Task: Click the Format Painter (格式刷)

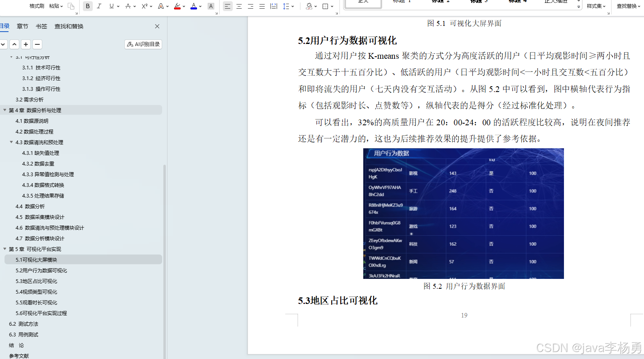Action: click(x=37, y=6)
